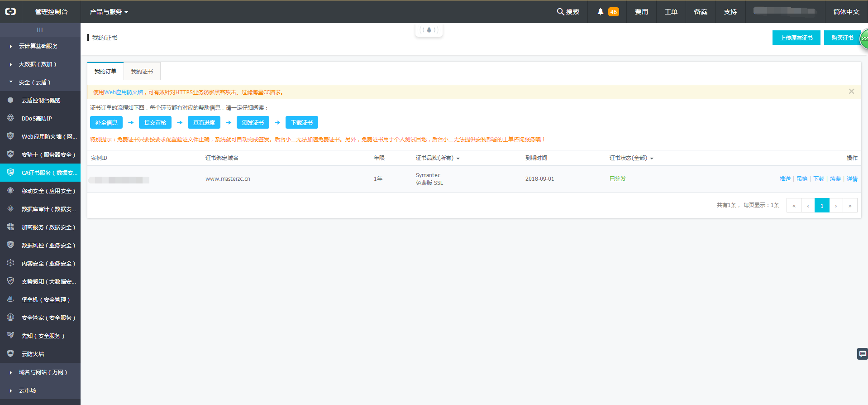Open 云盾控制台概览 in sidebar
This screenshot has height=405, width=868.
pyautogui.click(x=41, y=101)
